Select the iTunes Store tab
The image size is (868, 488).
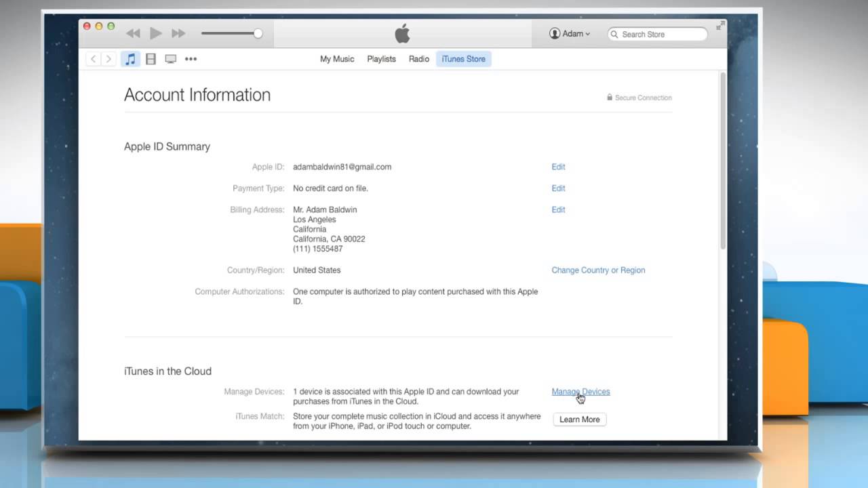pyautogui.click(x=464, y=59)
